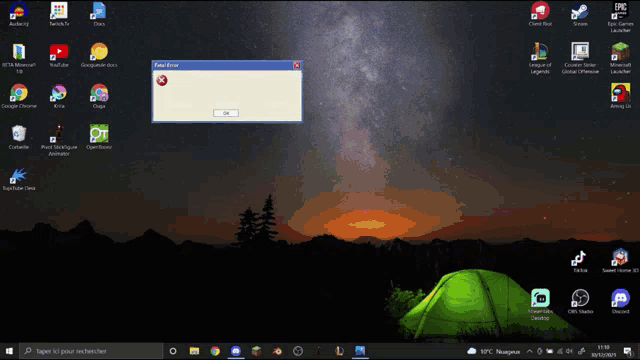The height and width of the screenshot is (360, 640).
Task: Select the YouTube desktop shortcut
Action: [59, 56]
